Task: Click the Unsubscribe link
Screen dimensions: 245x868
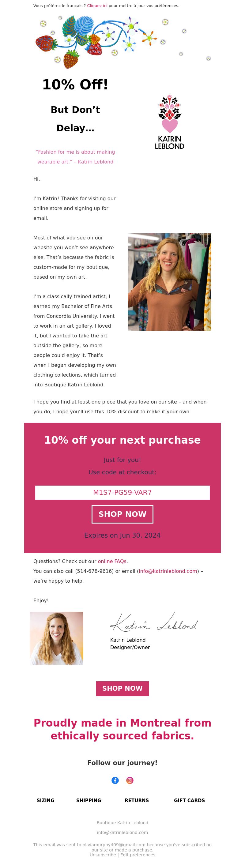Action: tap(103, 855)
